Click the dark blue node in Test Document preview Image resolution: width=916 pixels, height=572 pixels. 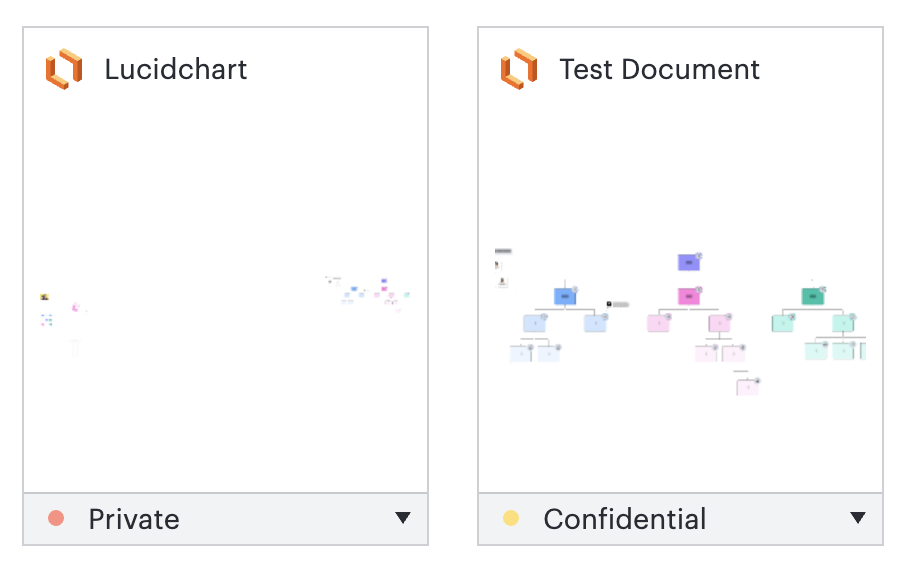click(565, 296)
